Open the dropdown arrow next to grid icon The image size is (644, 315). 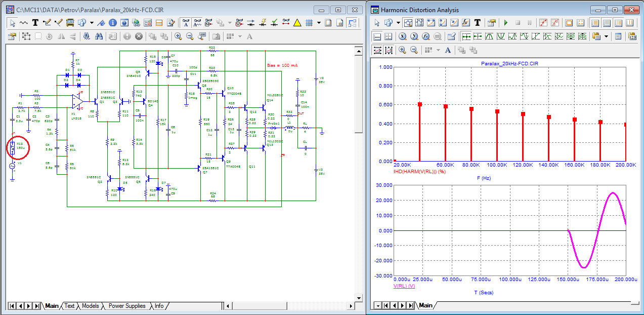tap(319, 23)
